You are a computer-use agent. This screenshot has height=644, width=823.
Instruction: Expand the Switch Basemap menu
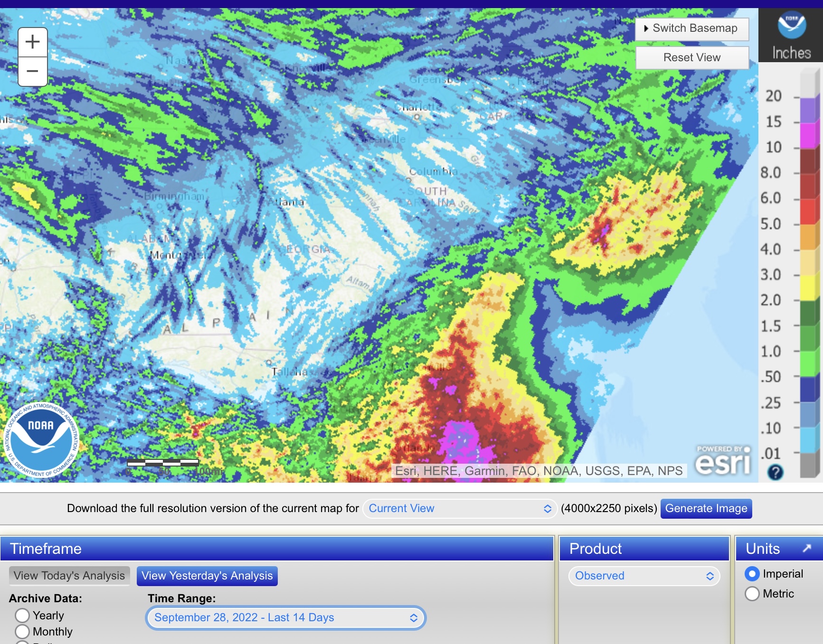pos(691,28)
